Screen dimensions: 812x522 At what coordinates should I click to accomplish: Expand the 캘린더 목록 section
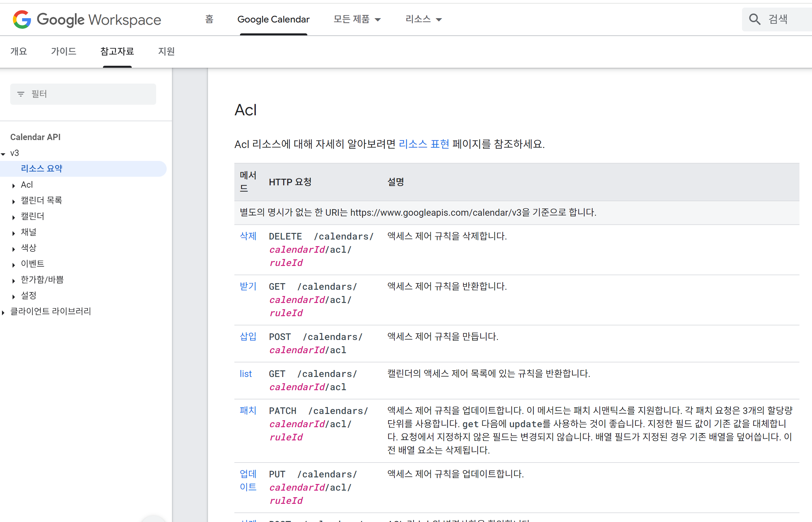14,201
